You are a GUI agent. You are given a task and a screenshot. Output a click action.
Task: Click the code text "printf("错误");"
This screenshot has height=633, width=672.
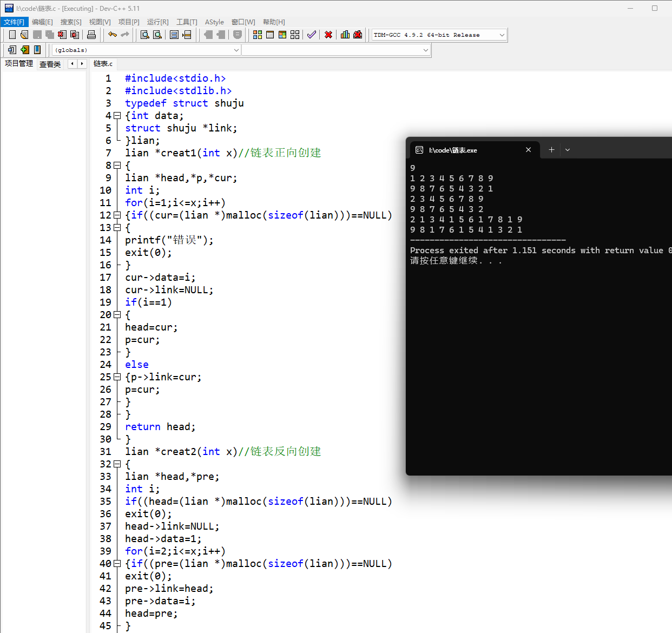pos(169,240)
